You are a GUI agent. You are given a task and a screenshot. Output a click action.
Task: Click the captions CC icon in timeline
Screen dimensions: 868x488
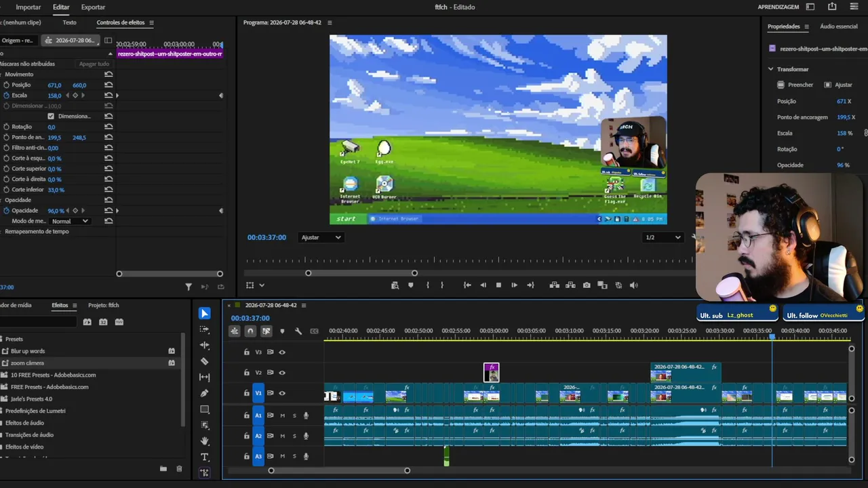click(x=314, y=331)
